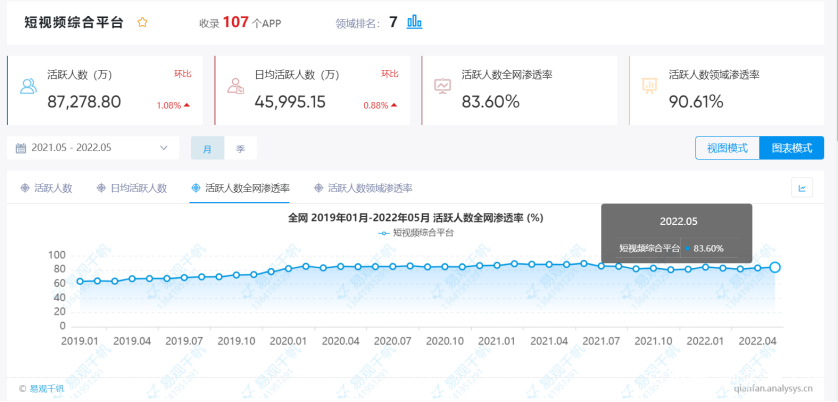The width and height of the screenshot is (838, 402).
Task: Click the domain penetration rate presentation icon
Action: [x=650, y=86]
